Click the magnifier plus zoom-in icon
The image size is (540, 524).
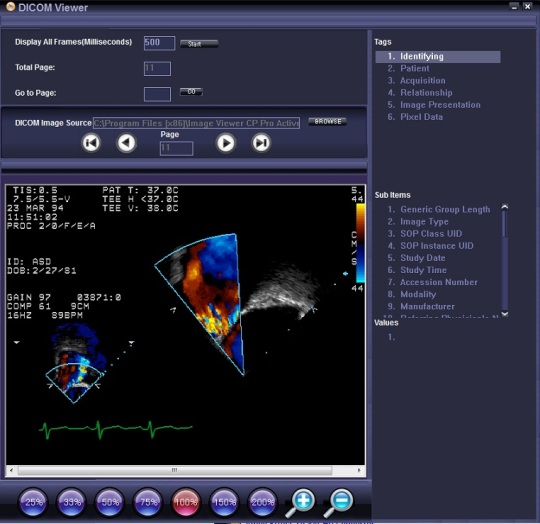point(300,503)
